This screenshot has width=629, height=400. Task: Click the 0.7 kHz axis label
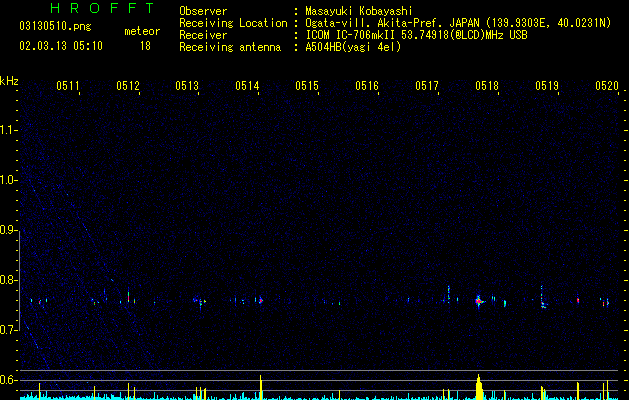tap(8, 330)
